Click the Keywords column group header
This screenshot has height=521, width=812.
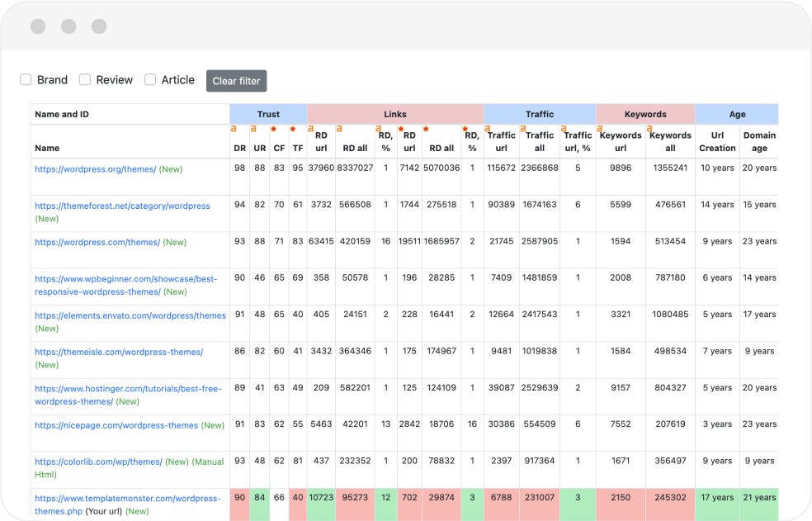pos(645,114)
